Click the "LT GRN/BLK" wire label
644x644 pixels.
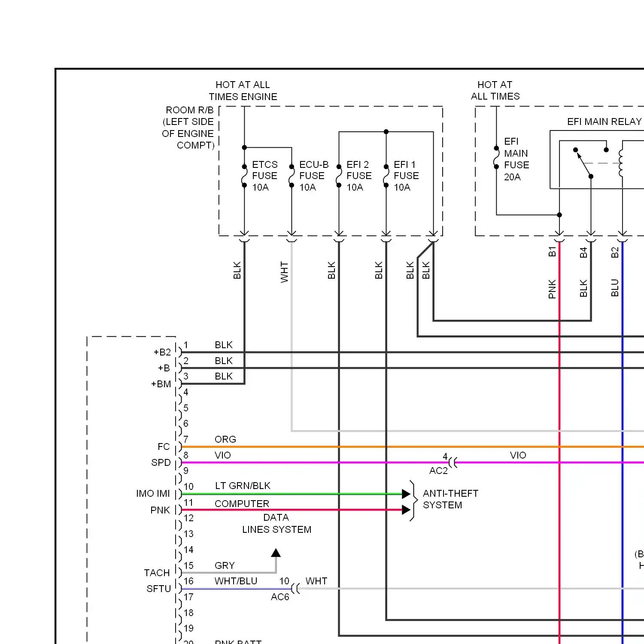[243, 486]
